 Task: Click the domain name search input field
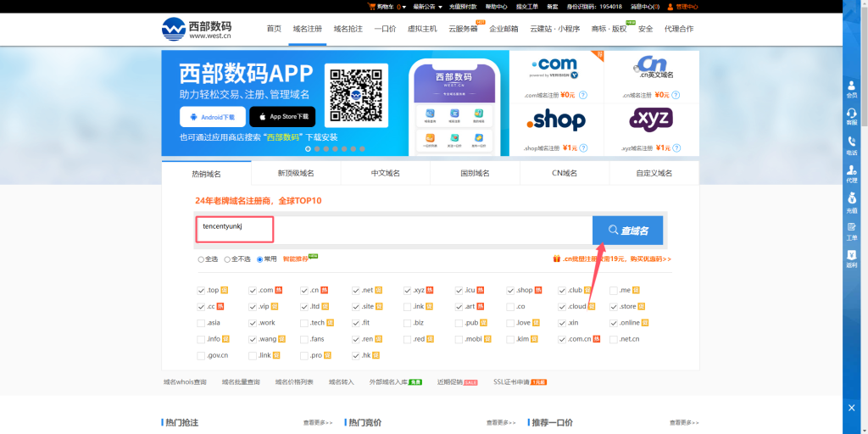pyautogui.click(x=393, y=231)
